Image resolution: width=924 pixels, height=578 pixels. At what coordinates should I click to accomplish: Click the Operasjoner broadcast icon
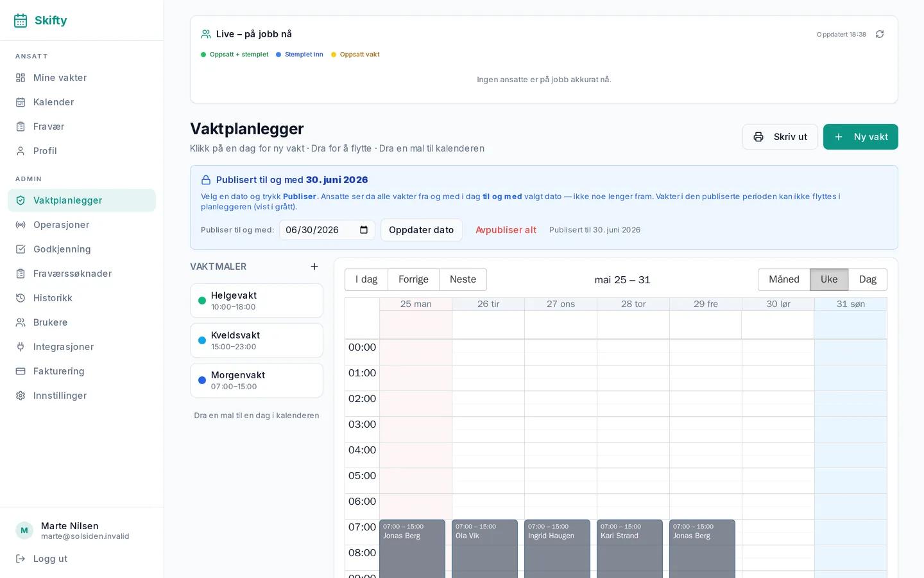click(x=21, y=225)
